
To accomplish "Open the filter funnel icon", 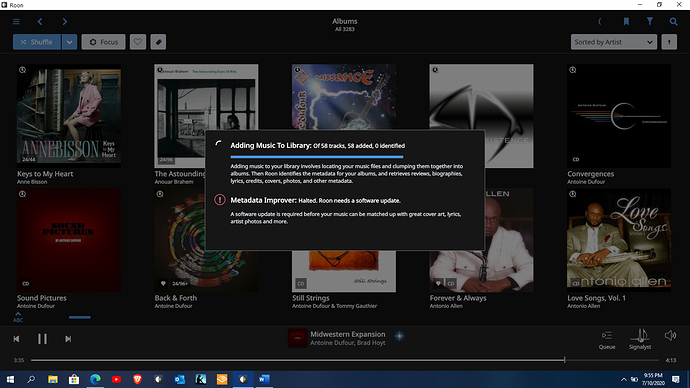I will [x=650, y=21].
